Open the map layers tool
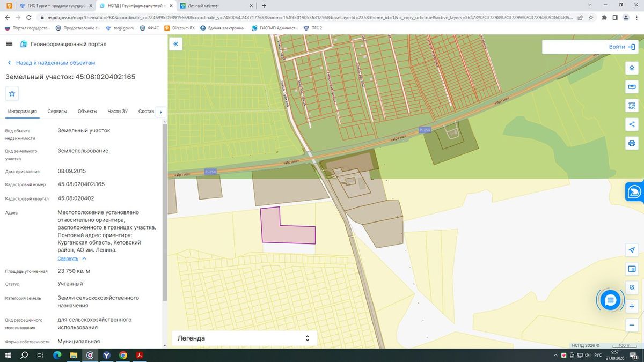644x362 pixels. (x=632, y=68)
